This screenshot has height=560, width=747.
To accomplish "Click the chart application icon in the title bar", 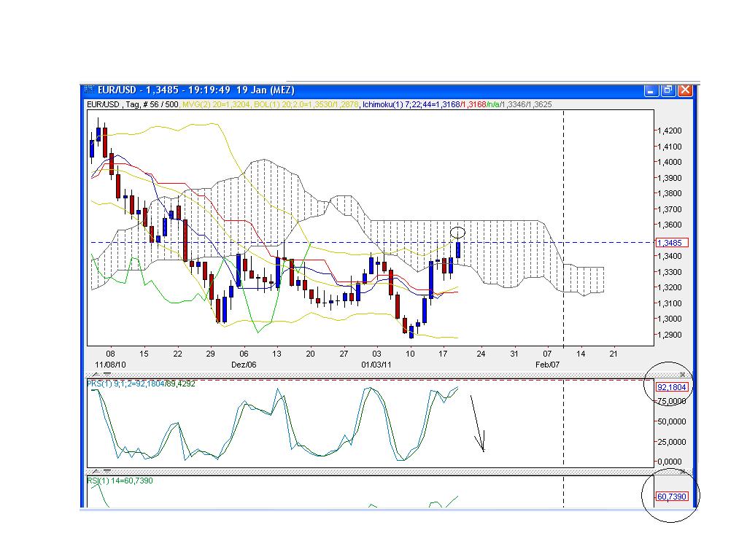I will [x=90, y=90].
